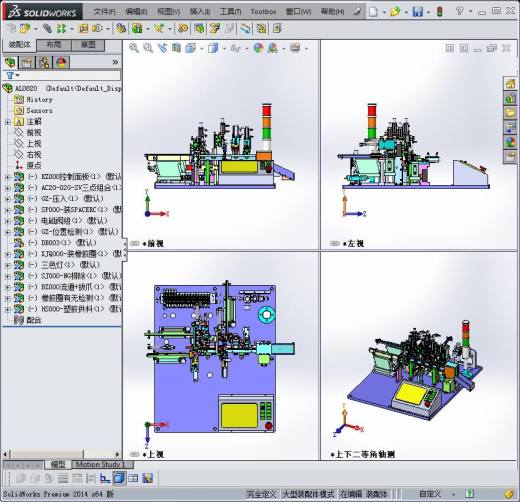The height and width of the screenshot is (502, 520).
Task: Open the DisplayManager color wheel tab
Action: 61,62
